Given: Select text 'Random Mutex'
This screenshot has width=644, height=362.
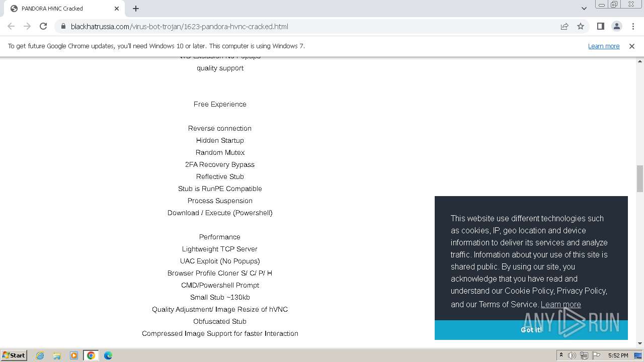Looking at the screenshot, I should pyautogui.click(x=220, y=152).
